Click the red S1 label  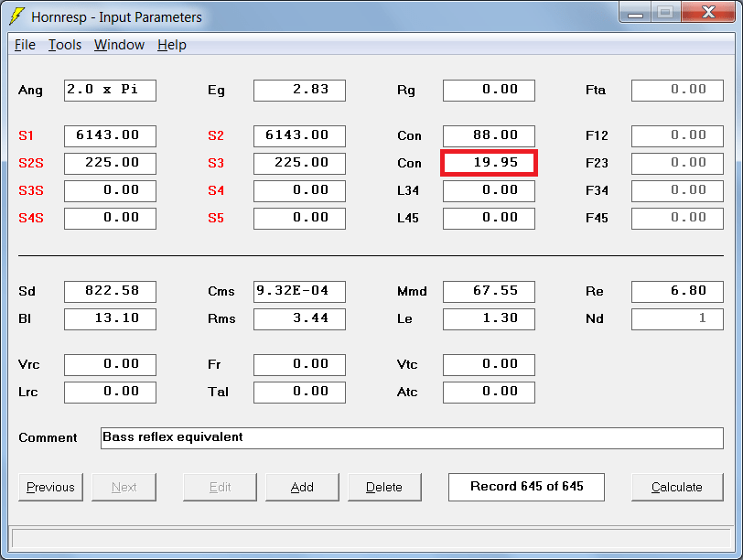pos(26,136)
